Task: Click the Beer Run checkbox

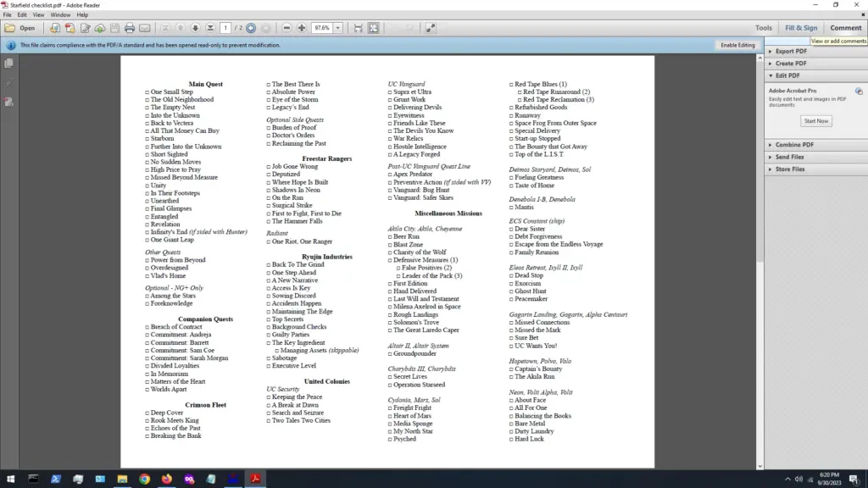Action: pyautogui.click(x=390, y=237)
